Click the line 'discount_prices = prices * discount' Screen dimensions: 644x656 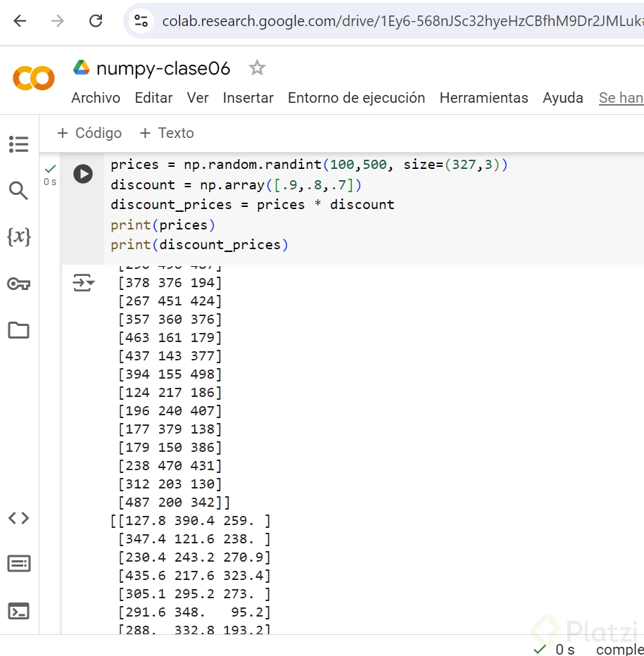[253, 205]
